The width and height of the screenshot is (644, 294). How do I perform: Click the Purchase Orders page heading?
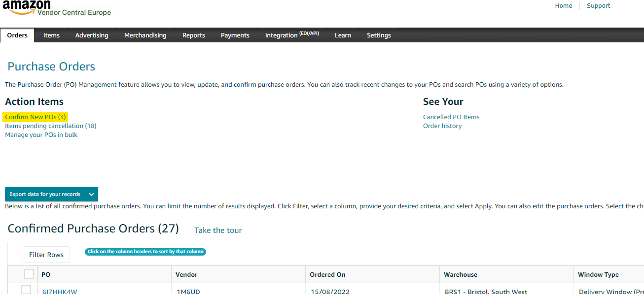tap(51, 66)
